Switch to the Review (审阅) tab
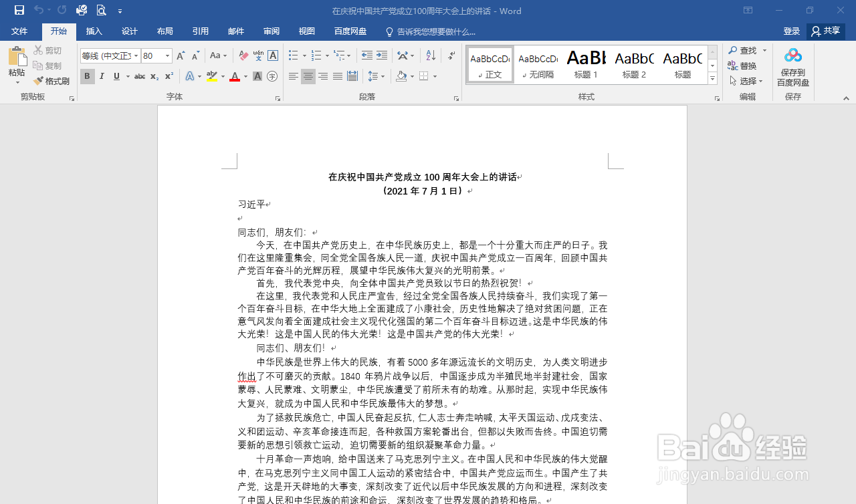Image resolution: width=856 pixels, height=504 pixels. click(272, 31)
